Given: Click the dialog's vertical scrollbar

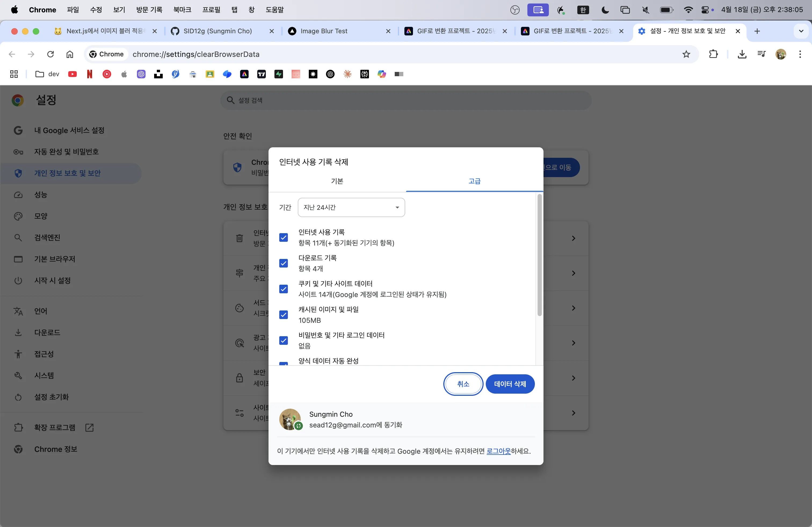Looking at the screenshot, I should coord(539,256).
